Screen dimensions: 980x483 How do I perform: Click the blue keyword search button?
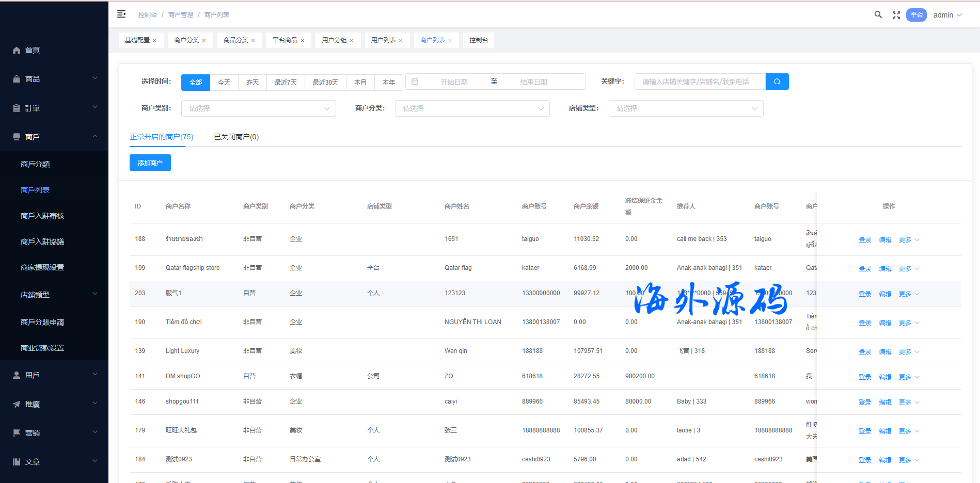tap(777, 82)
